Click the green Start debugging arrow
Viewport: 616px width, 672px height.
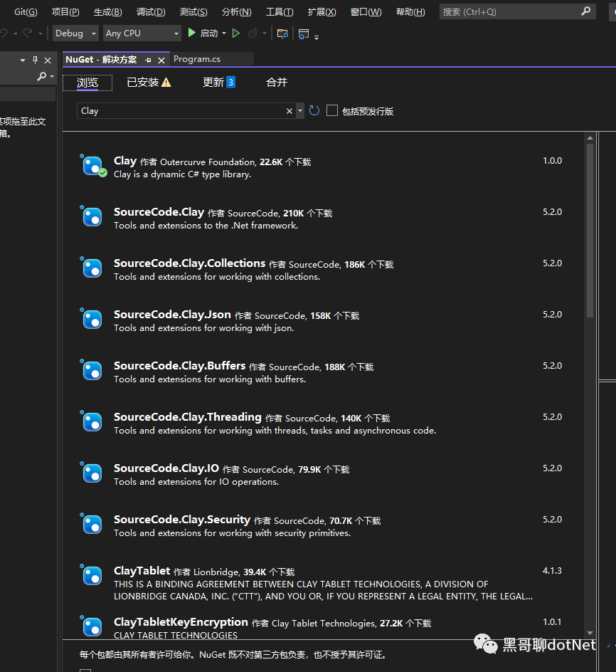click(192, 33)
